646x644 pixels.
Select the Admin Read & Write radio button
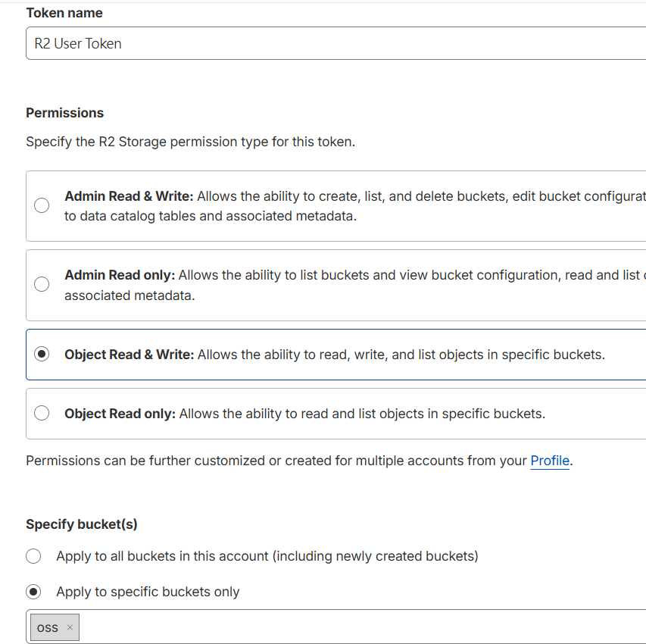click(x=42, y=205)
